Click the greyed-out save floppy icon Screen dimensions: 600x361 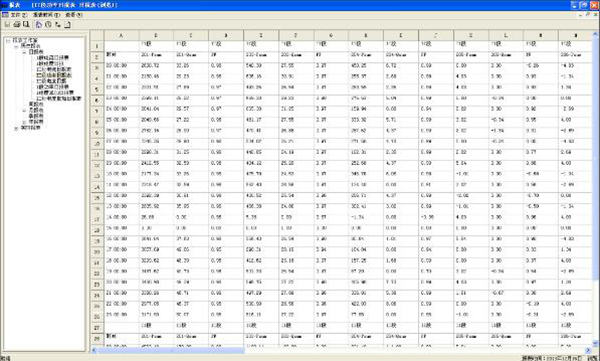tap(7, 25)
